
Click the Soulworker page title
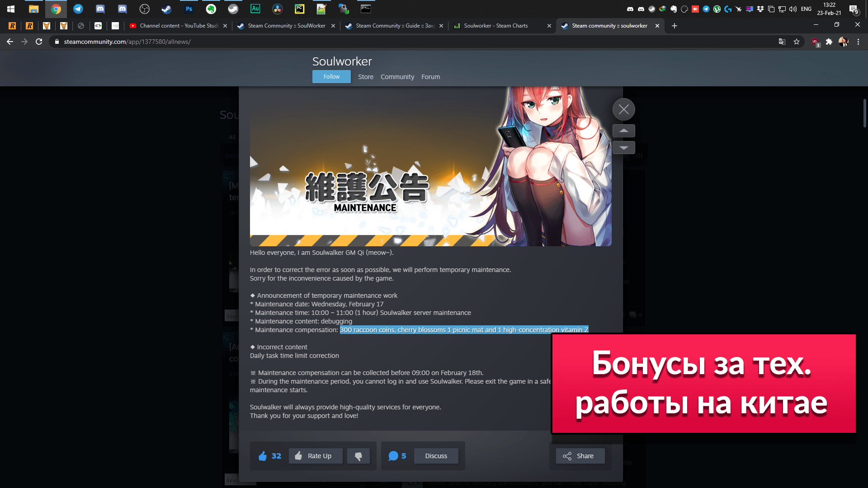[x=342, y=61]
